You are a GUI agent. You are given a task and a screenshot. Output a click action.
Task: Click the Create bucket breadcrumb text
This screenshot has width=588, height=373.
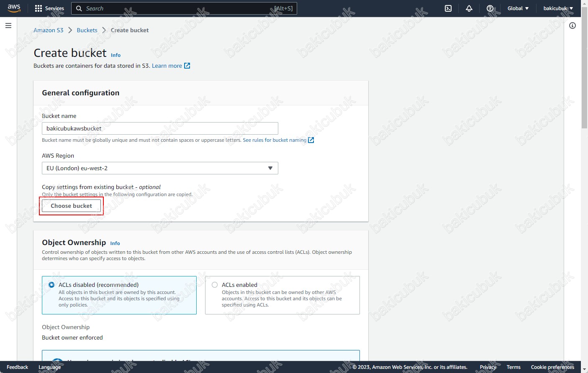pos(130,30)
